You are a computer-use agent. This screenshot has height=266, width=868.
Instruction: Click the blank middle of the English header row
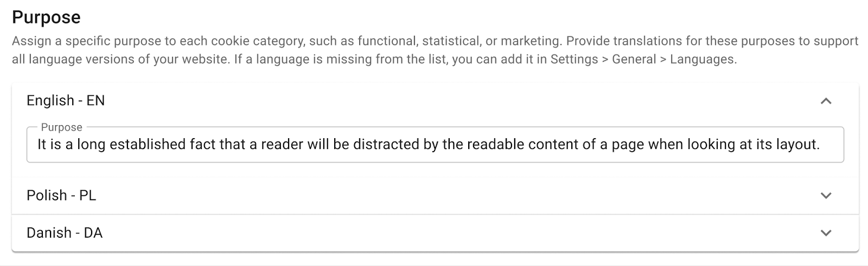(434, 101)
